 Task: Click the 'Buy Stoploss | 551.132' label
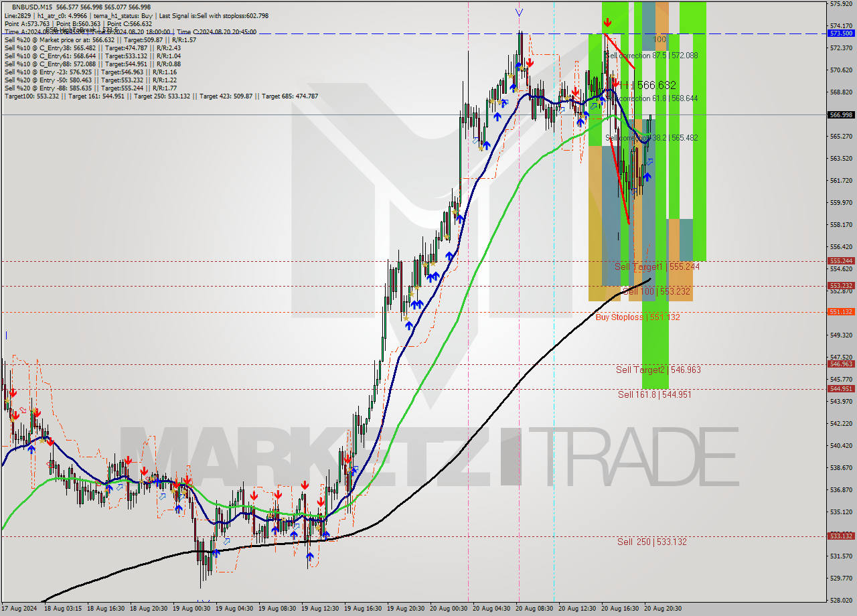click(637, 317)
